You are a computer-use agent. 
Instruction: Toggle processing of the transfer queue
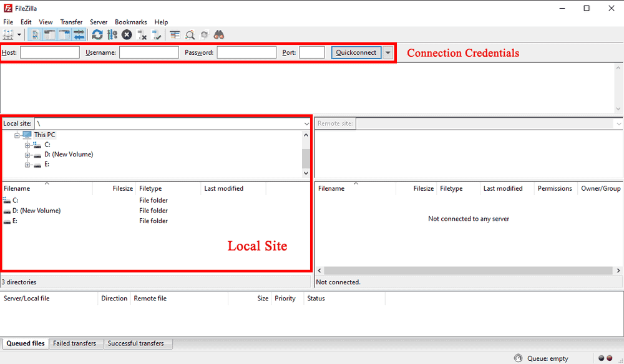tap(112, 35)
